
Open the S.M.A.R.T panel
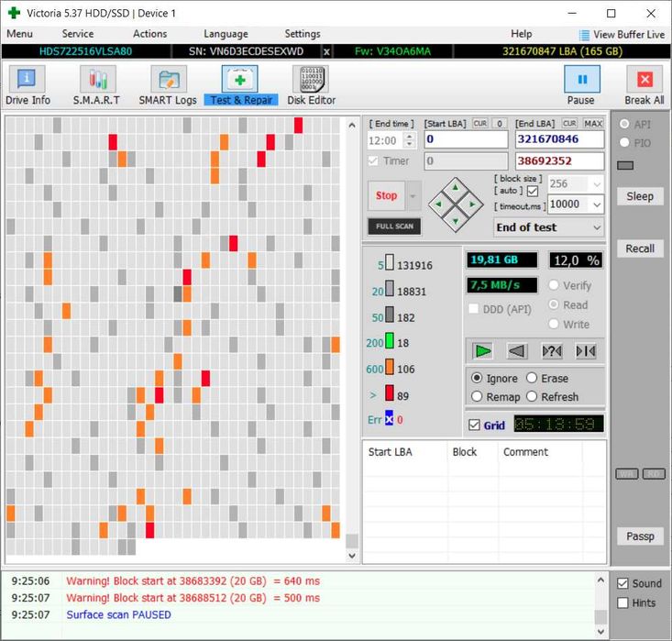pos(97,85)
